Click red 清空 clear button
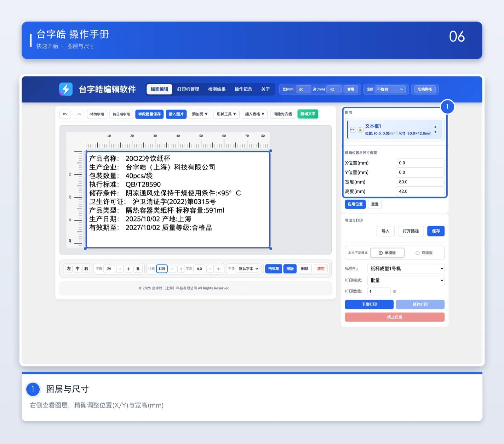The width and height of the screenshot is (504, 444). click(321, 269)
